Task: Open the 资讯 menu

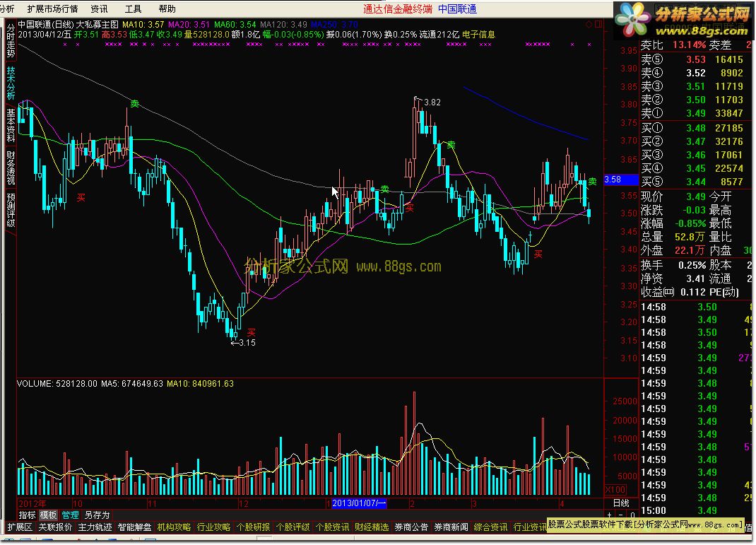Action: pyautogui.click(x=99, y=8)
